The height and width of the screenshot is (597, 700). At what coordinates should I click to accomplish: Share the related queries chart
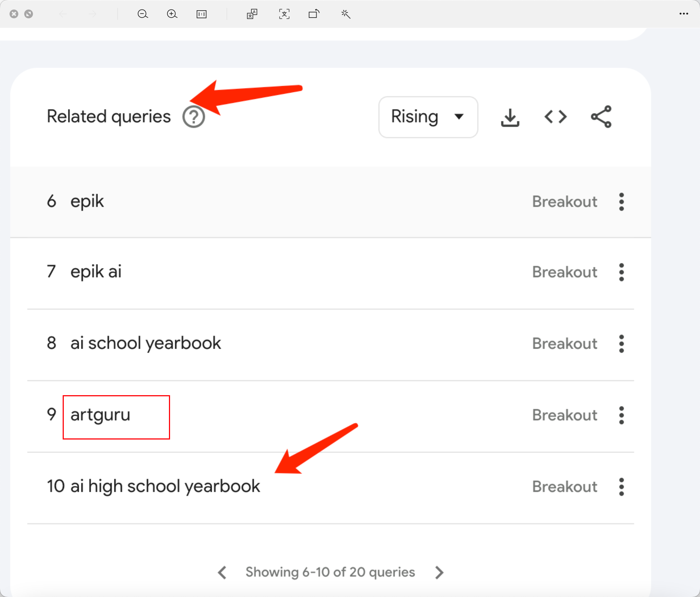point(601,117)
